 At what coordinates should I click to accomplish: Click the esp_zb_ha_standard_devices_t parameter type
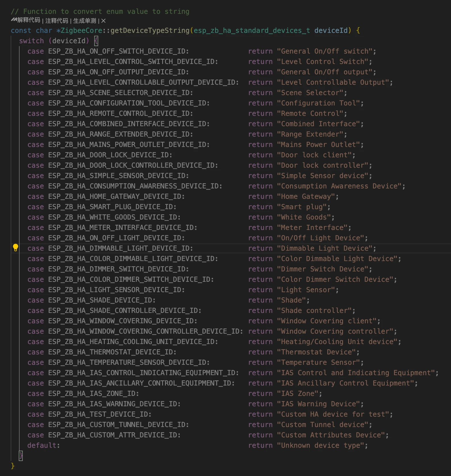252,31
